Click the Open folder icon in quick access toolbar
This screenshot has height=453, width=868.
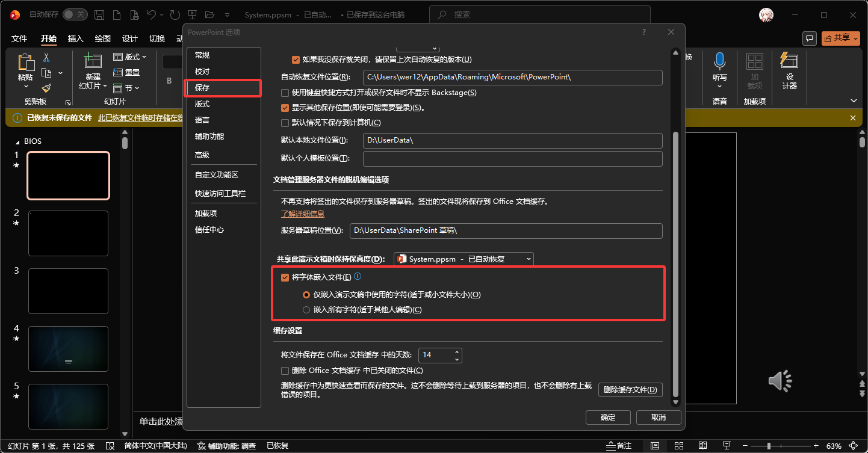(209, 14)
